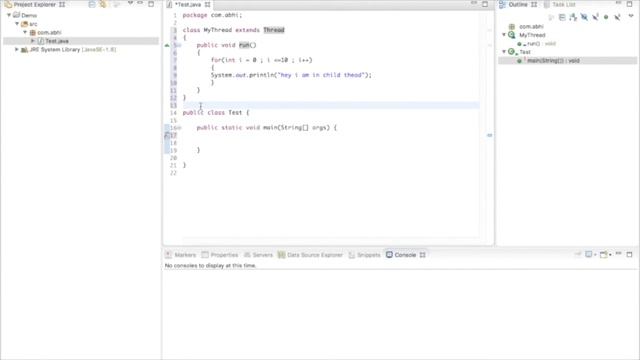The height and width of the screenshot is (360, 640).
Task: Expand Test.java in Project Explorer
Action: 33,41
